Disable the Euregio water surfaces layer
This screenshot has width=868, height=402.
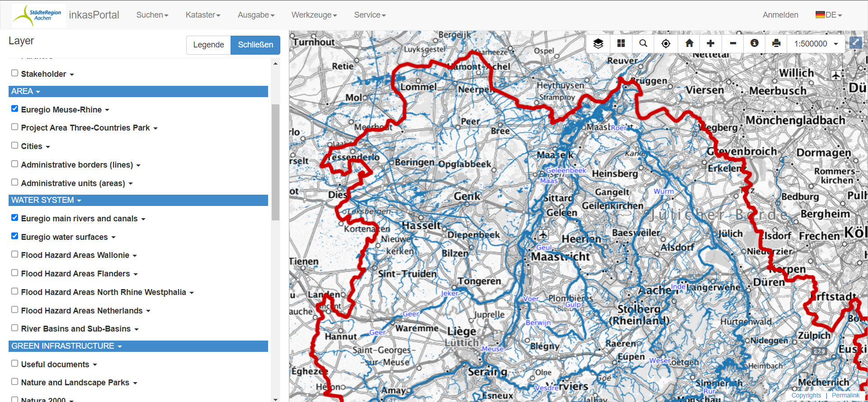(15, 236)
